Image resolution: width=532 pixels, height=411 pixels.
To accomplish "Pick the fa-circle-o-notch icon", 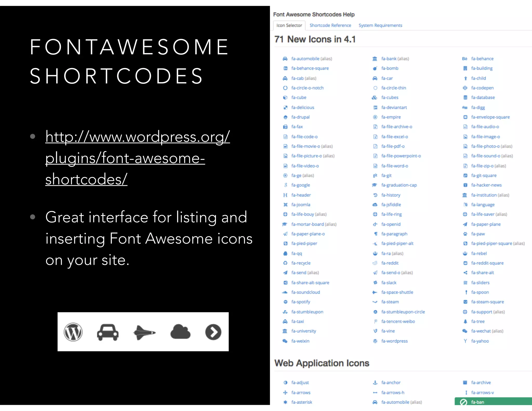I will click(x=285, y=88).
